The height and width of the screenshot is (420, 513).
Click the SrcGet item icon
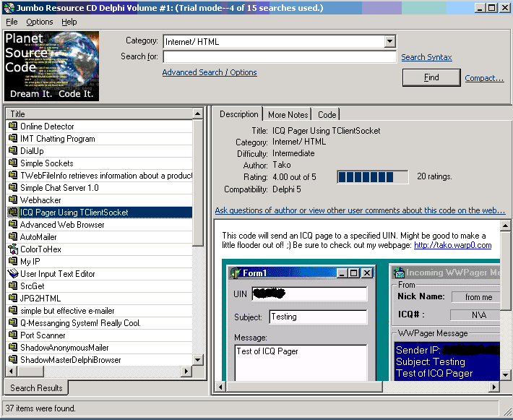click(13, 286)
